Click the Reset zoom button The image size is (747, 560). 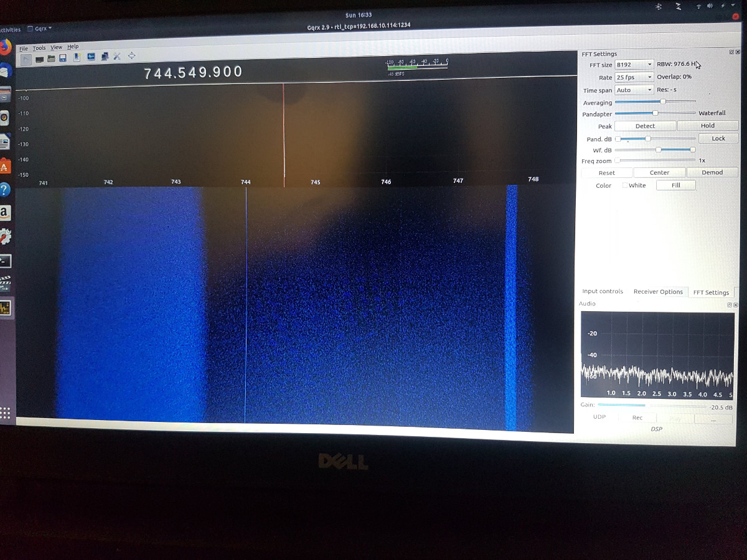606,173
